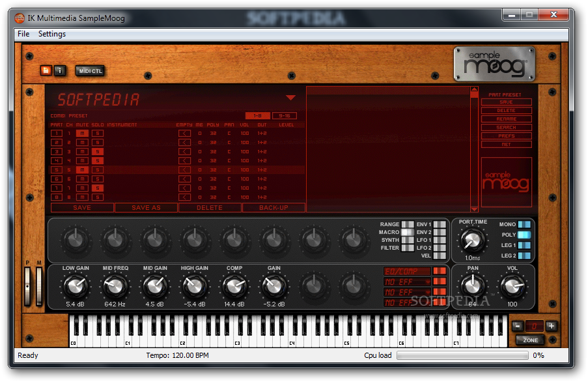Solo part 4
This screenshot has height=382, width=588.
point(98,160)
